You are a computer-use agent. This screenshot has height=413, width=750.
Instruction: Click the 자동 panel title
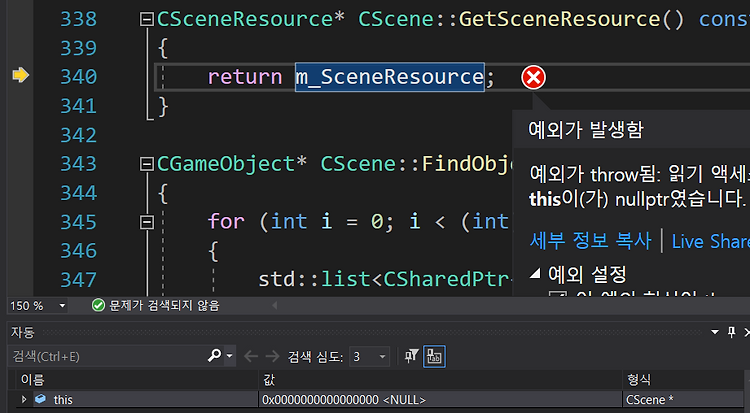(x=22, y=332)
